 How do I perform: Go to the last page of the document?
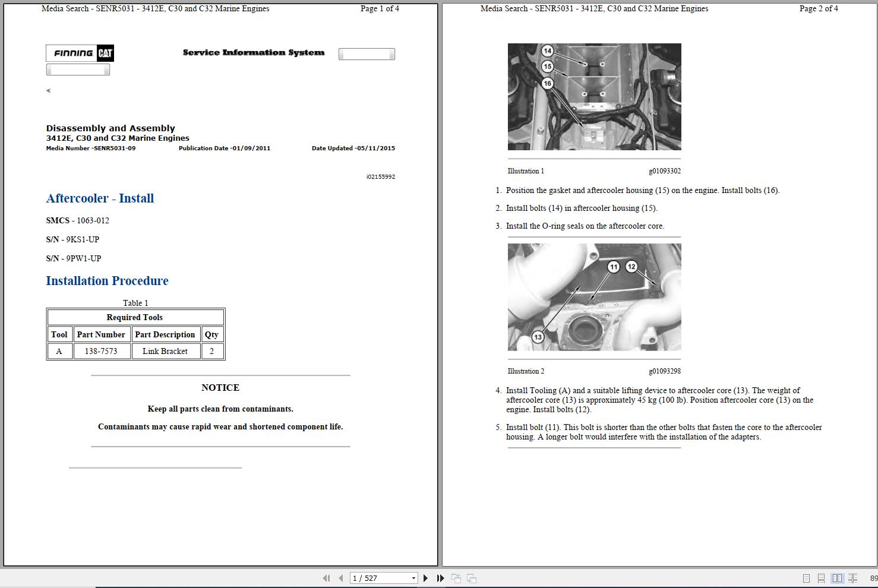440,578
